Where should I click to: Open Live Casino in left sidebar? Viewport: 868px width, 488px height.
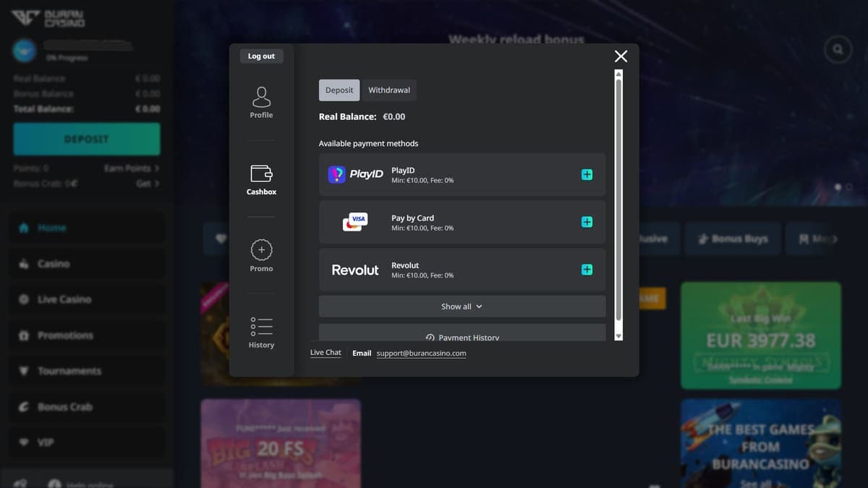tap(85, 299)
